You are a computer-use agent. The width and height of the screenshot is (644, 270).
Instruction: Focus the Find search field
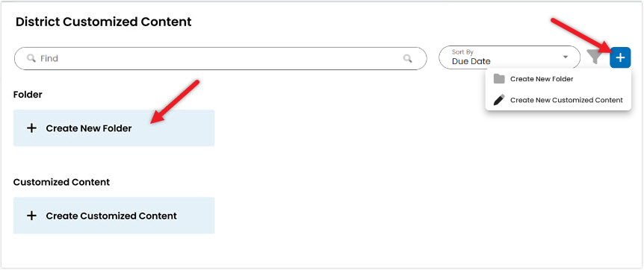(x=220, y=58)
